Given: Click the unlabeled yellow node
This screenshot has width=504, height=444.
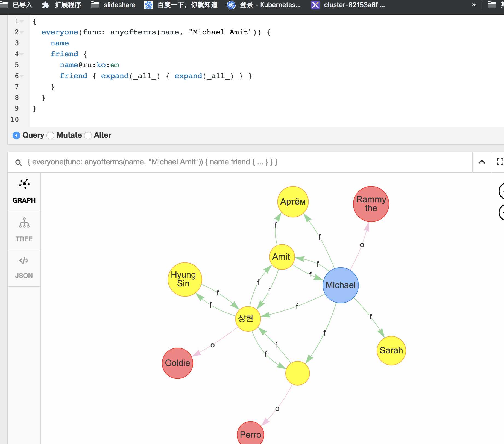Looking at the screenshot, I should pyautogui.click(x=297, y=373).
